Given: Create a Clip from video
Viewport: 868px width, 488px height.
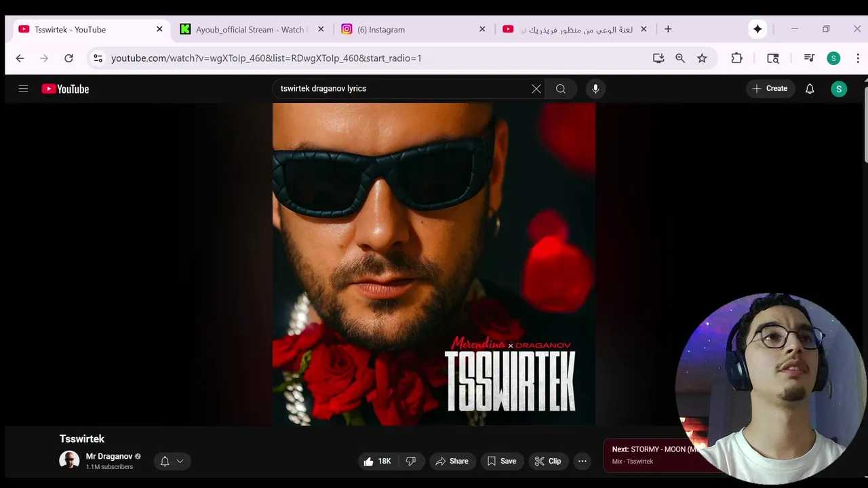Looking at the screenshot, I should [548, 461].
